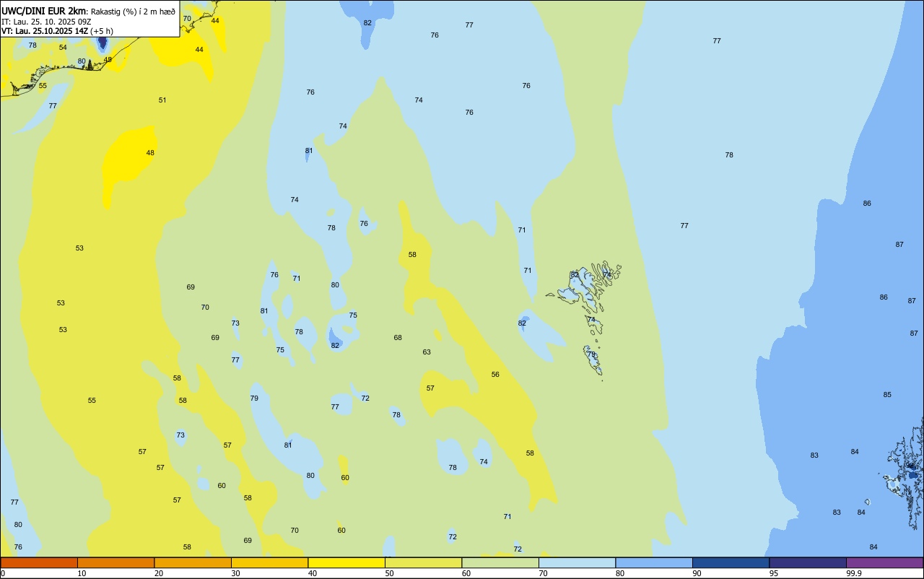Click the legend tick label '40'

[x=313, y=573]
